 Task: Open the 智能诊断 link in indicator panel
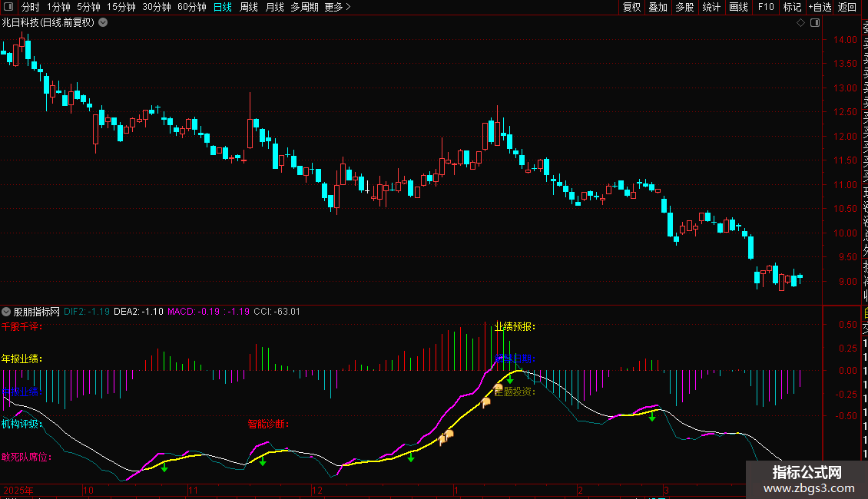pyautogui.click(x=268, y=423)
